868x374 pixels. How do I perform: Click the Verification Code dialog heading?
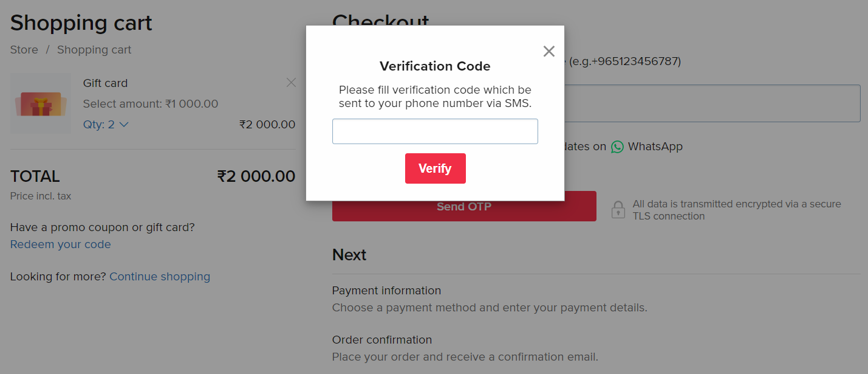click(435, 66)
